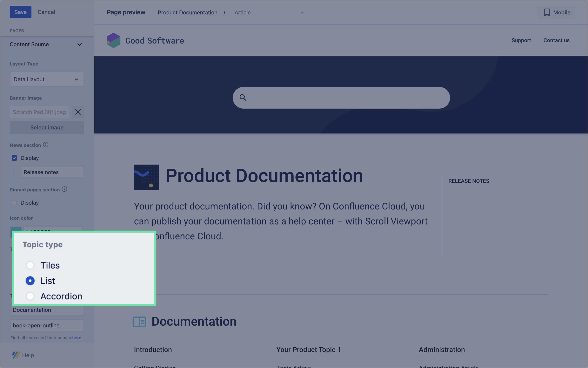Click the Product Documentation space thumbnail icon
588x368 pixels.
pos(146,177)
